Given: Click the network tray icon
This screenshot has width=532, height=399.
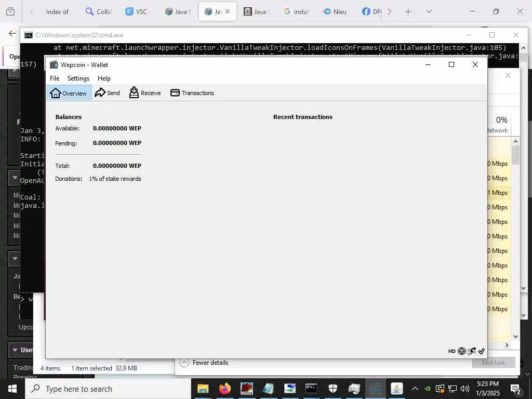Looking at the screenshot, I should (453, 389).
